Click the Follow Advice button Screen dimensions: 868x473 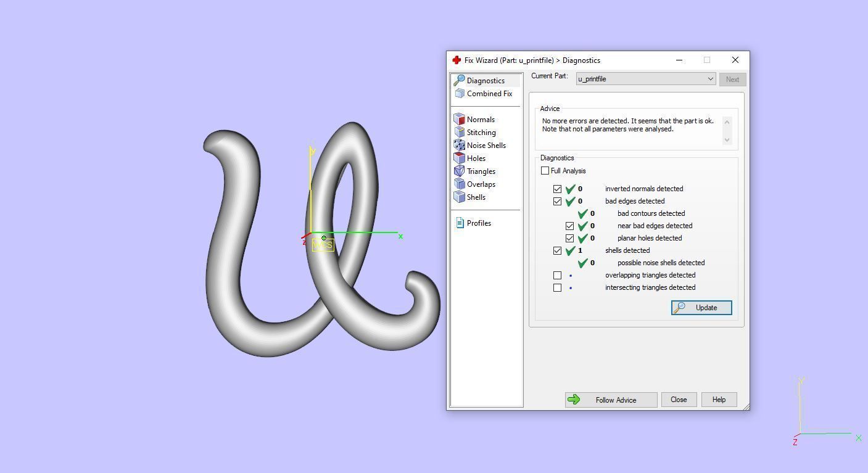(x=611, y=400)
